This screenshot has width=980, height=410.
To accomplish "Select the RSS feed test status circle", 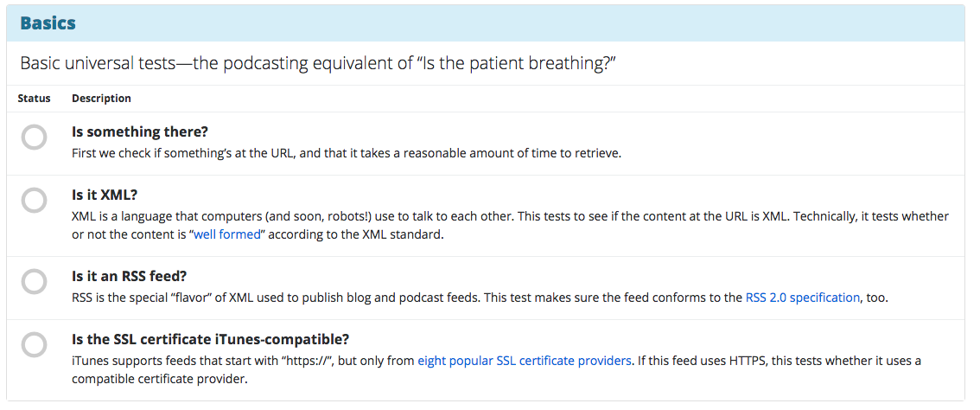I will (34, 282).
